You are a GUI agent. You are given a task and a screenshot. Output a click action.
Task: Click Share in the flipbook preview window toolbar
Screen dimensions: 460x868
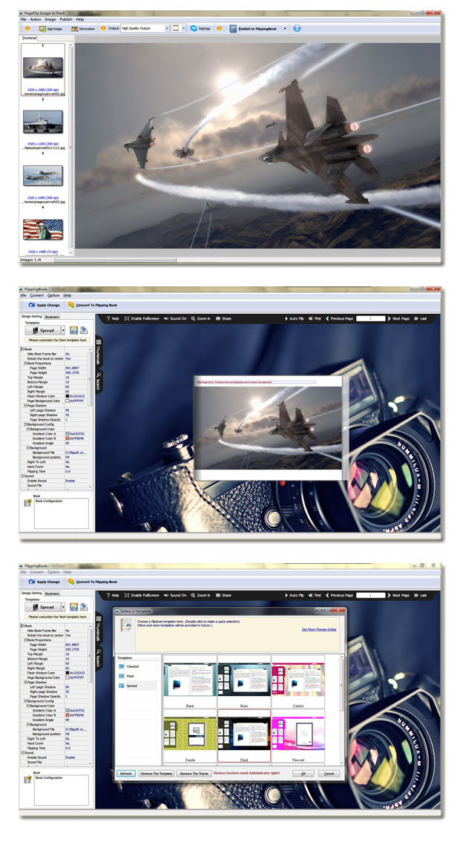223,318
